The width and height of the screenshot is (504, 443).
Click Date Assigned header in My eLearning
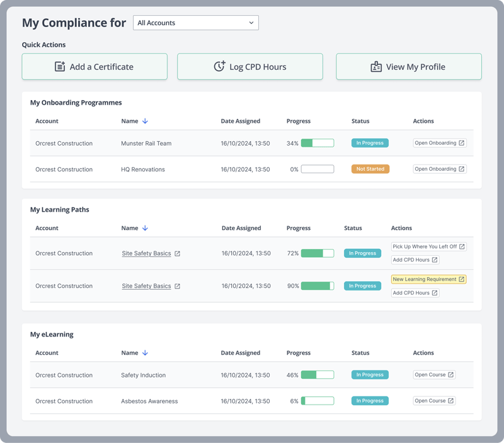click(241, 353)
